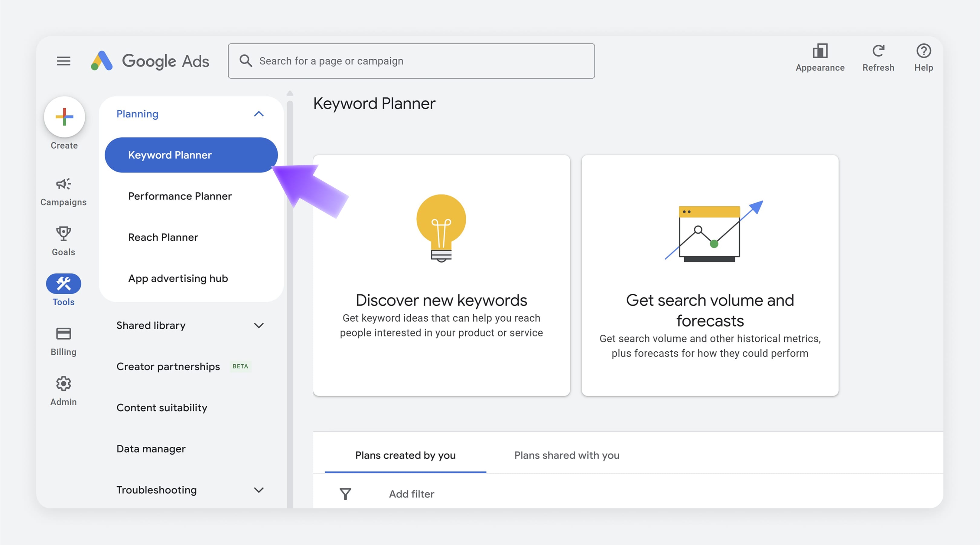Click the Google Ads logo
This screenshot has height=545, width=980.
coord(150,61)
